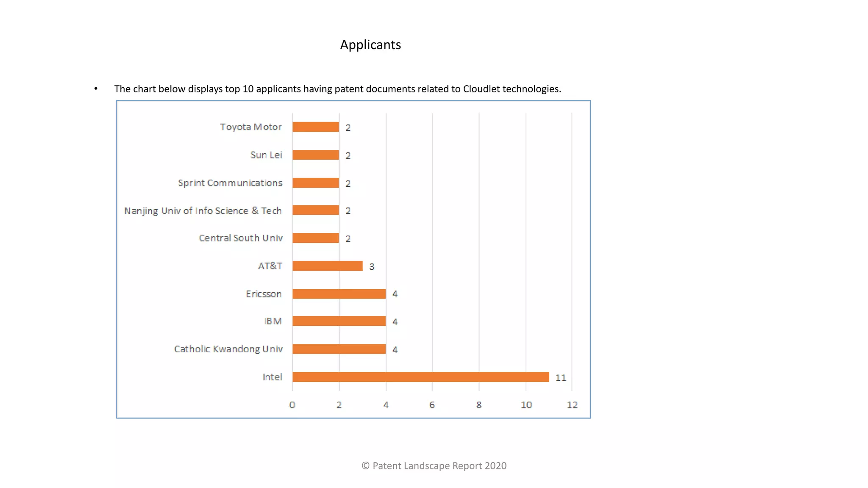Click the Nanjing Univ bar
Image resolution: width=868 pixels, height=488 pixels.
pyautogui.click(x=316, y=210)
